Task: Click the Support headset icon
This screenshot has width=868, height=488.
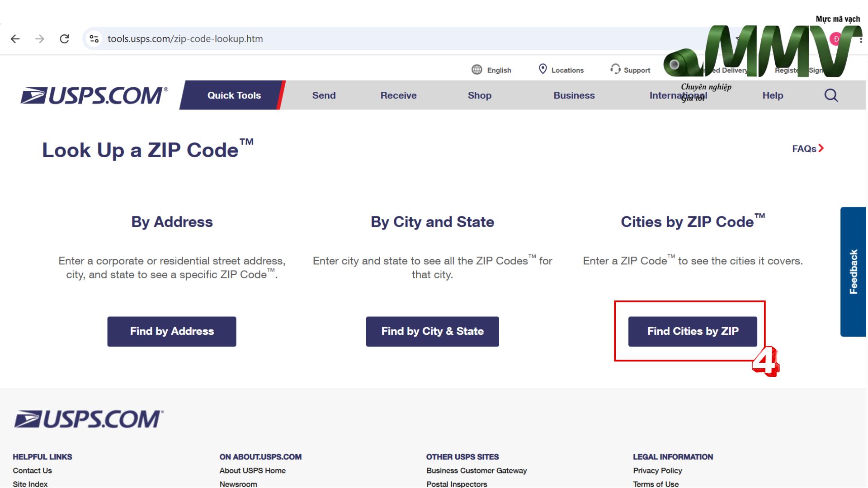Action: (x=615, y=69)
